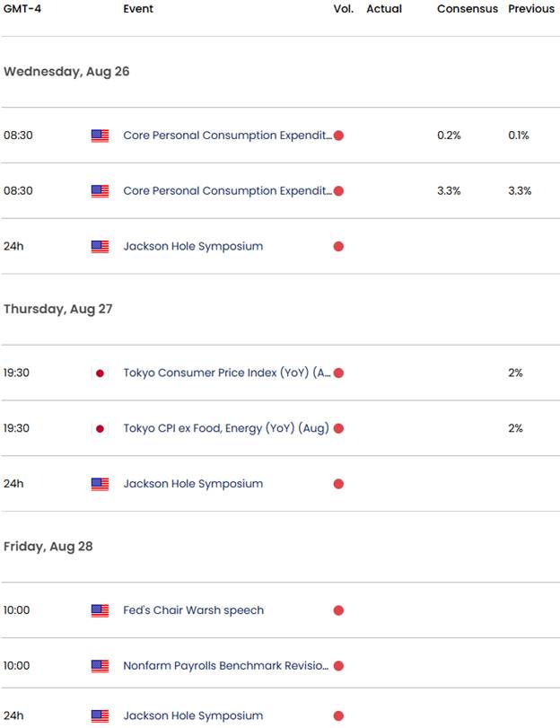Click red volatility dot for Warsh speech

click(338, 610)
